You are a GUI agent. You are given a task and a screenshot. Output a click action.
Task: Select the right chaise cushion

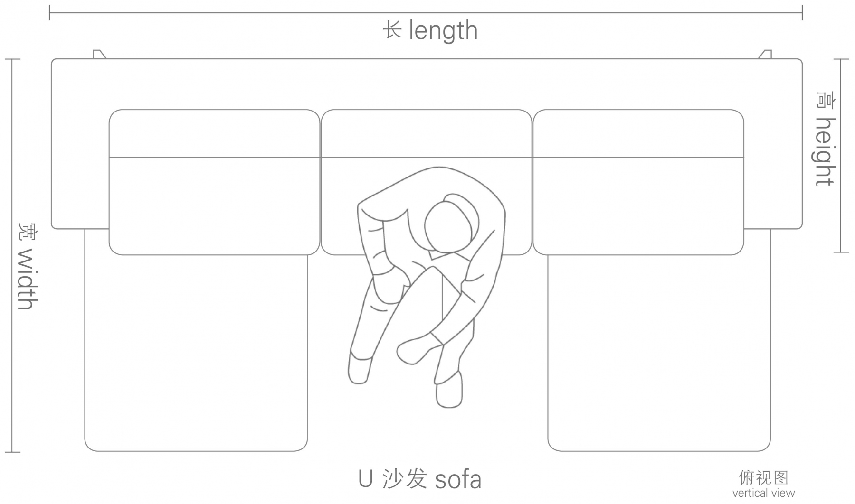[x=659, y=353]
